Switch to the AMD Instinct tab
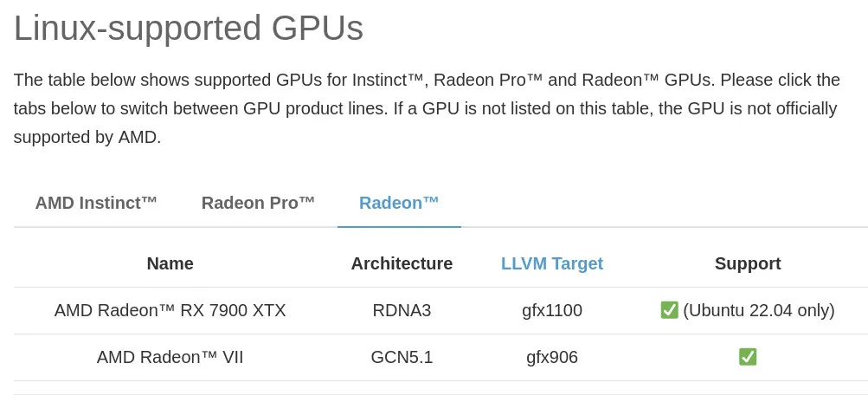 tap(96, 204)
